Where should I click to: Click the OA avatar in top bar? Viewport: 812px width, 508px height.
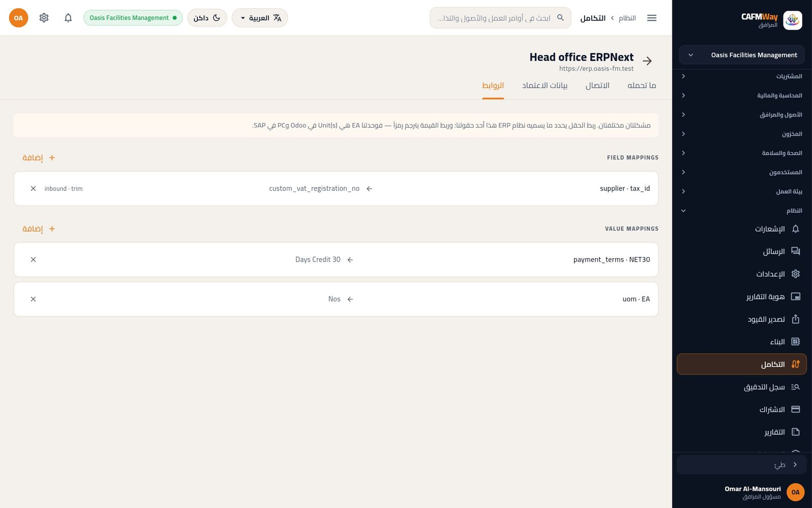pyautogui.click(x=18, y=18)
